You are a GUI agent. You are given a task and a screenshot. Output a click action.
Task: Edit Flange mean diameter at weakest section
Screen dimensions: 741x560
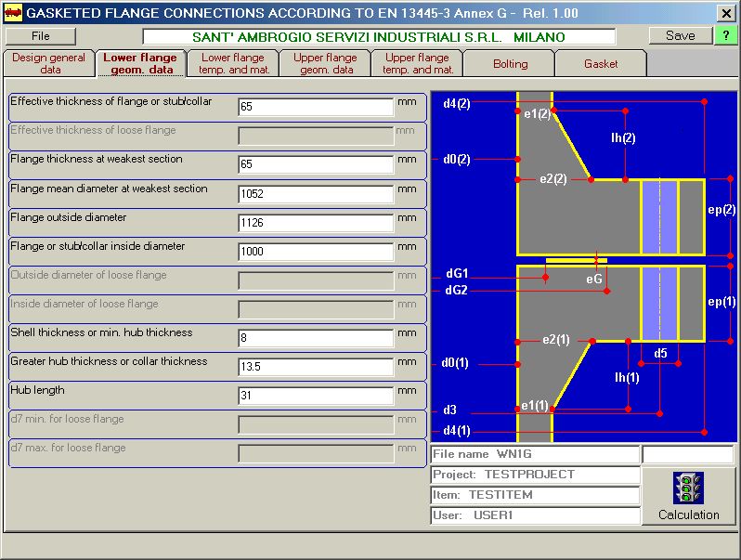[316, 194]
